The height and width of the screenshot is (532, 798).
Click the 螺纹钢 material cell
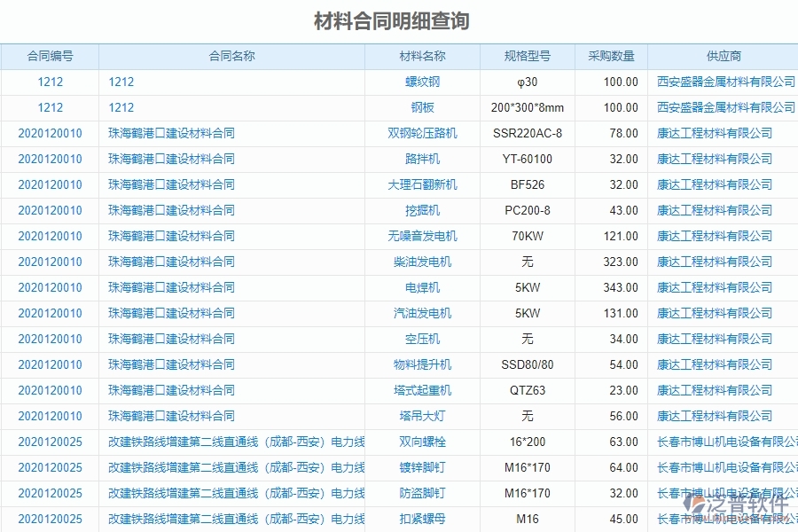[x=423, y=82]
